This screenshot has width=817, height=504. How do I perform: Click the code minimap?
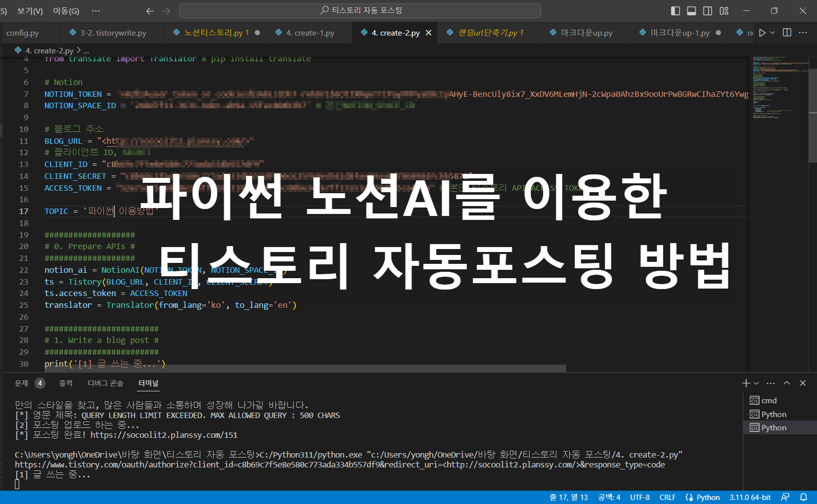[779, 89]
